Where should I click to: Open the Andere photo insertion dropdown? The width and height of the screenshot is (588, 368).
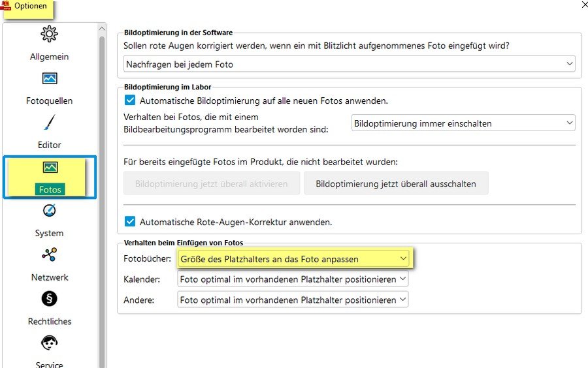pyautogui.click(x=293, y=300)
